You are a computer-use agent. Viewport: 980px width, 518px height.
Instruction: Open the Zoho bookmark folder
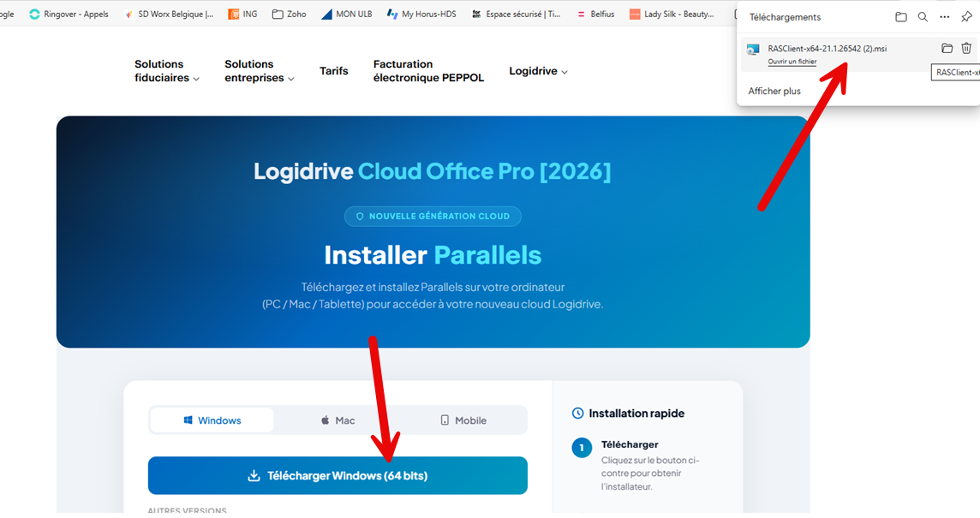[x=290, y=14]
